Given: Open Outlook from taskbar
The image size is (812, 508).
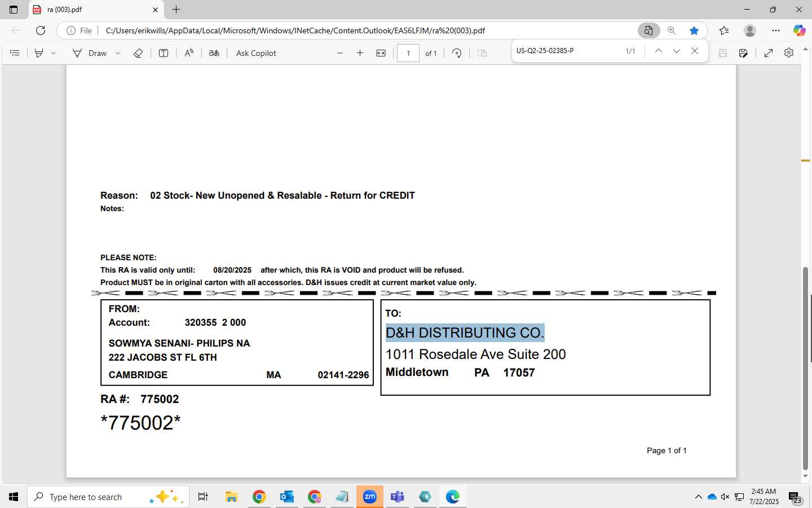Looking at the screenshot, I should click(287, 497).
